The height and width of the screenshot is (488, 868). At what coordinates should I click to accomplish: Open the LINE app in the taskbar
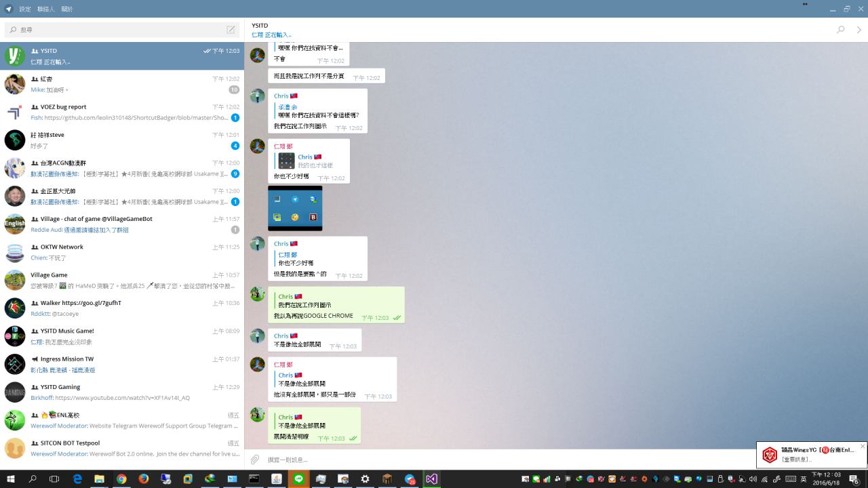pyautogui.click(x=298, y=479)
